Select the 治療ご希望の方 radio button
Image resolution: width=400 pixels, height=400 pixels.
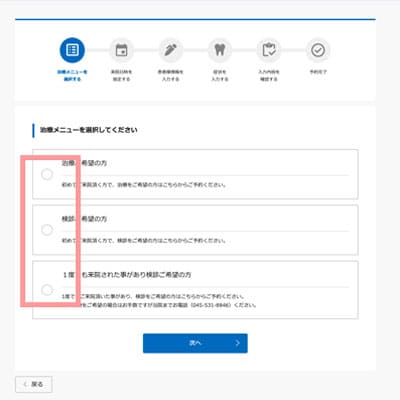pyautogui.click(x=47, y=174)
